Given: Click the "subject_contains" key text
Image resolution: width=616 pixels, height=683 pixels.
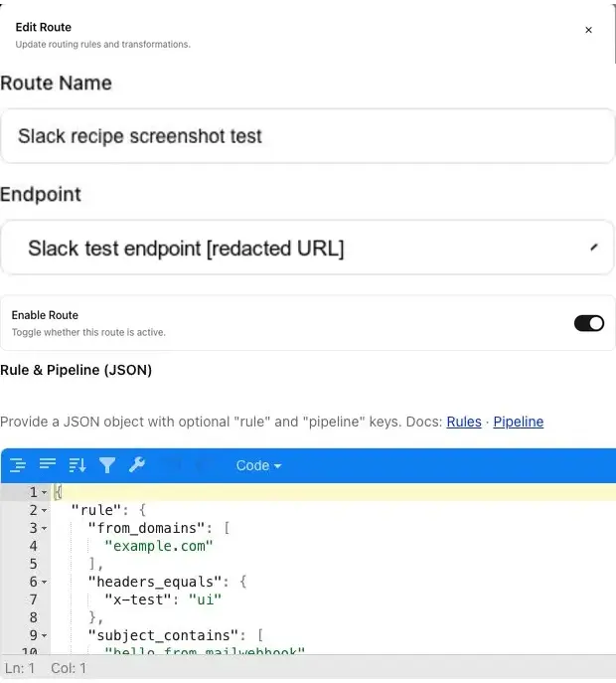Looking at the screenshot, I should point(163,635).
